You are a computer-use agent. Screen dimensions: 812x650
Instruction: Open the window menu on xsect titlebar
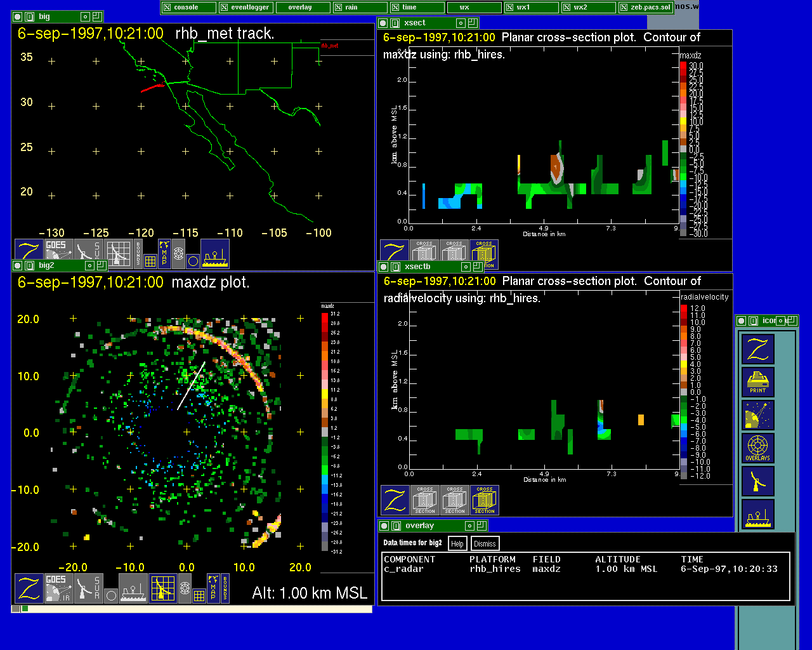(x=394, y=23)
